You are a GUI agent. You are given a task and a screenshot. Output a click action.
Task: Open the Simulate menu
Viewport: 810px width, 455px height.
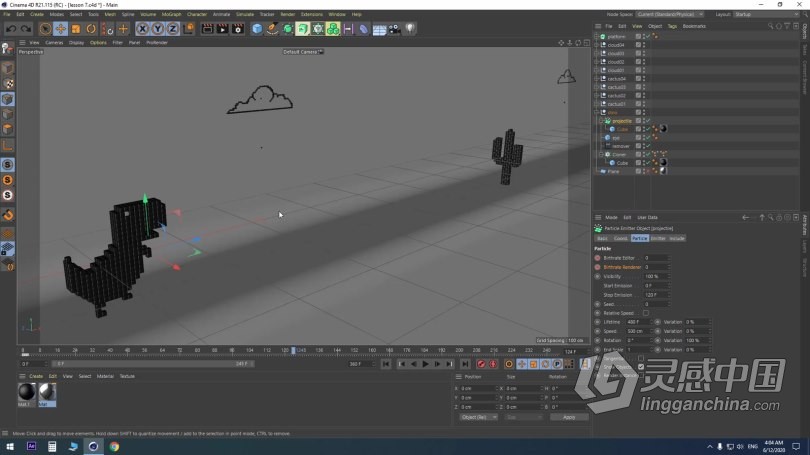pyautogui.click(x=245, y=14)
